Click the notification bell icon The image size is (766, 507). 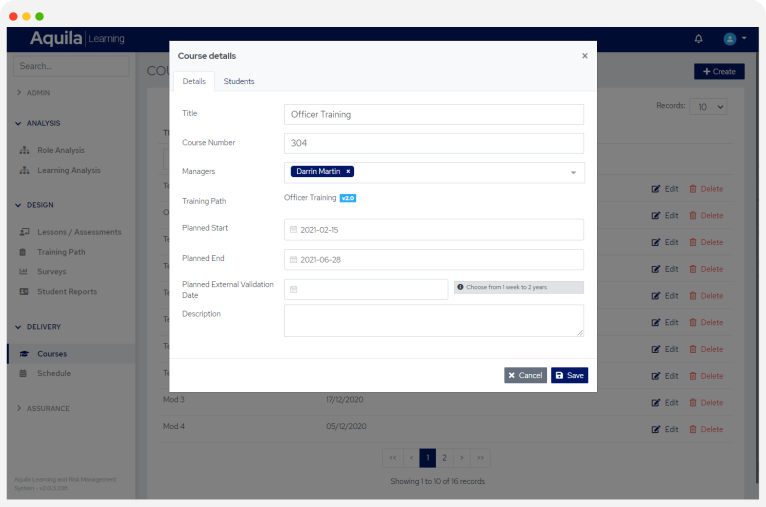pos(698,39)
